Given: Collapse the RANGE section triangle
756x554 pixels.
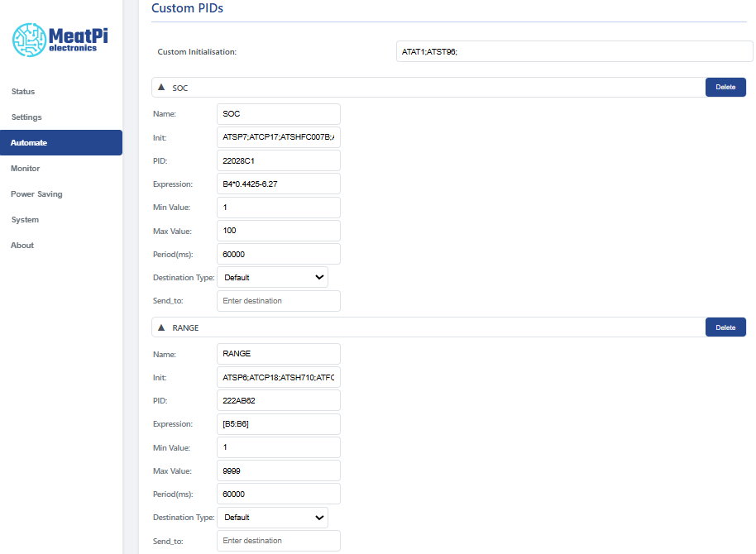Looking at the screenshot, I should (161, 327).
